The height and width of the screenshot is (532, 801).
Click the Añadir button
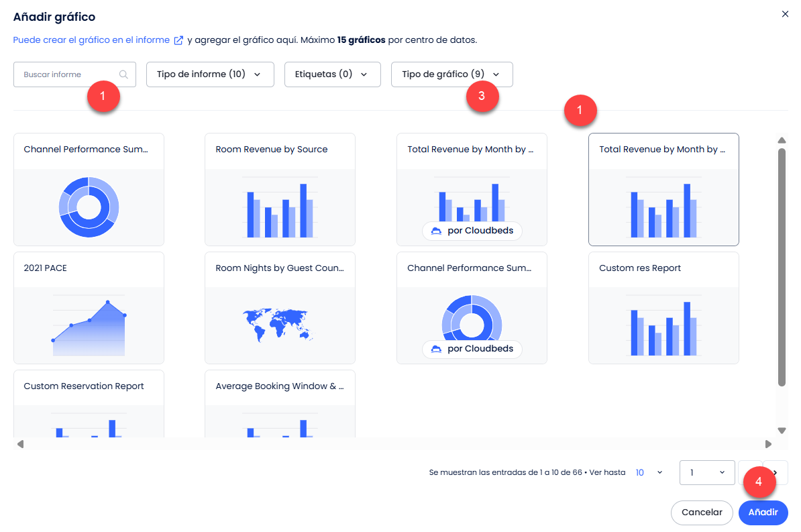pyautogui.click(x=763, y=512)
